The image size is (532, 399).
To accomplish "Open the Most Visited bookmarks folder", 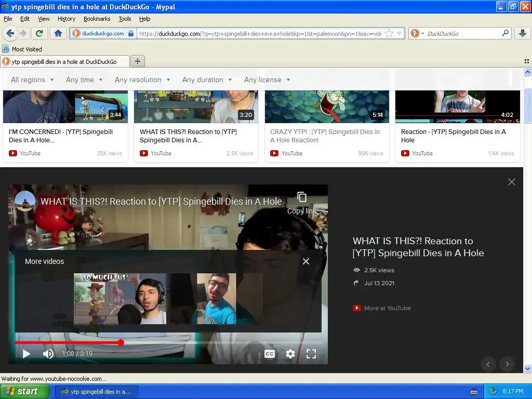I will (x=22, y=49).
